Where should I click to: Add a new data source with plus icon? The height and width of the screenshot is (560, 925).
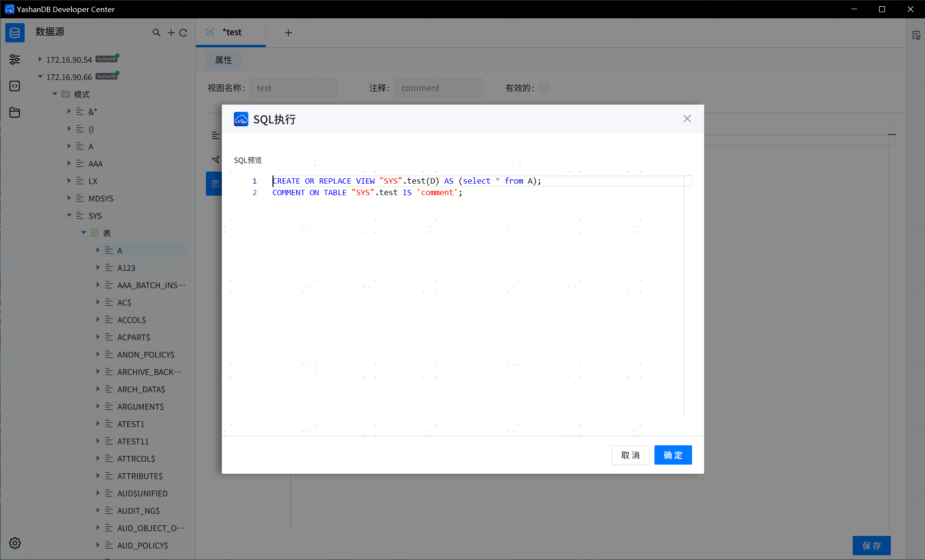tap(171, 32)
